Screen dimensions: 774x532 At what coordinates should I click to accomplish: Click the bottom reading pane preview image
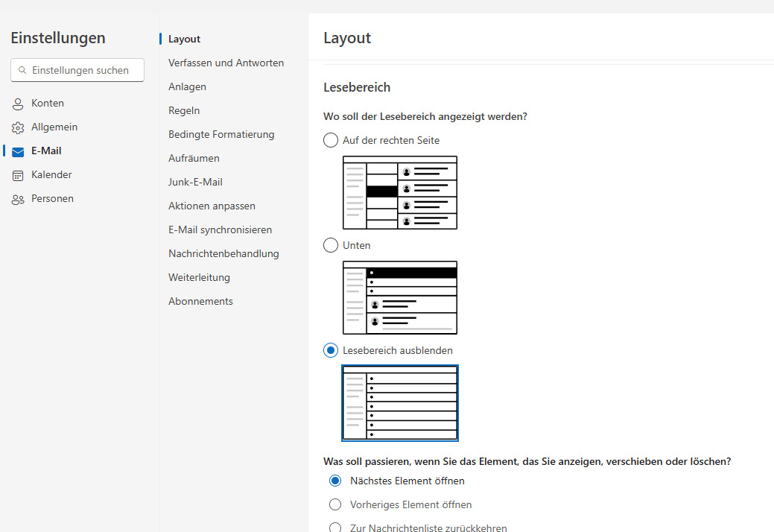tap(400, 297)
